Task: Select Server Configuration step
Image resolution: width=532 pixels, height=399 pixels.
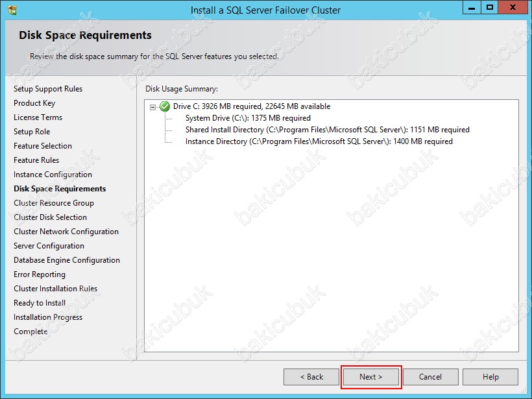Action: coord(49,246)
